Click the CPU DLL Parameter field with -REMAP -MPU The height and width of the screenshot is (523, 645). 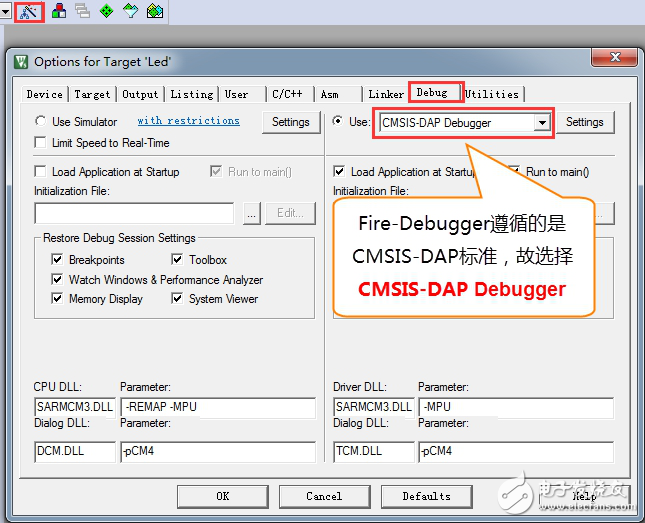click(217, 408)
